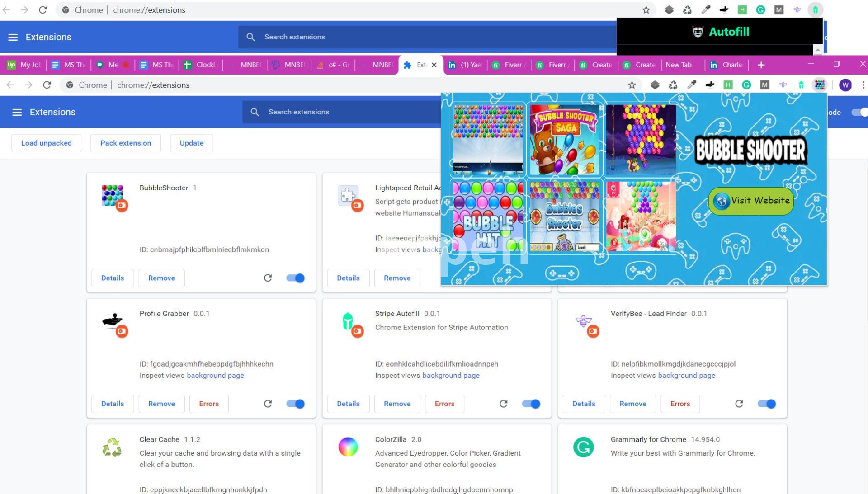
Task: Click the Bubble Hit game thumbnail
Action: click(x=488, y=216)
